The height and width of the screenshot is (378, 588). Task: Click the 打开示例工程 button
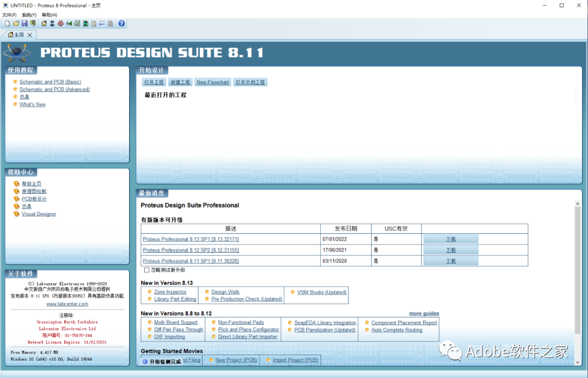(250, 82)
